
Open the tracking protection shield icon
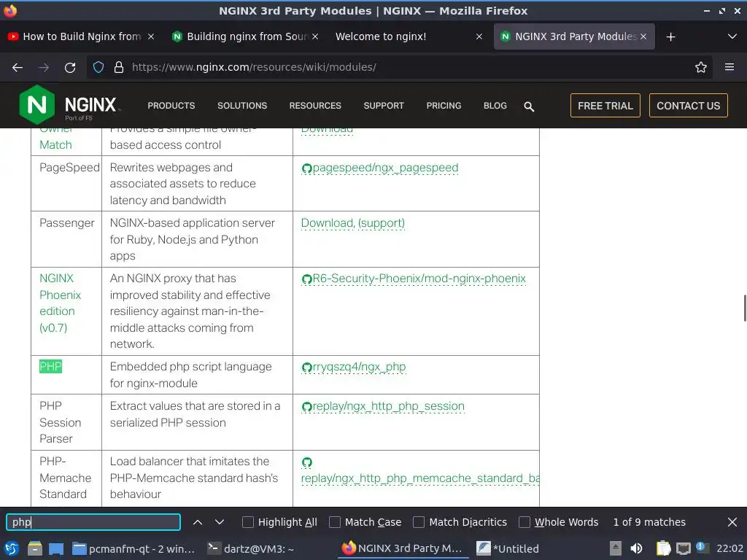click(98, 67)
